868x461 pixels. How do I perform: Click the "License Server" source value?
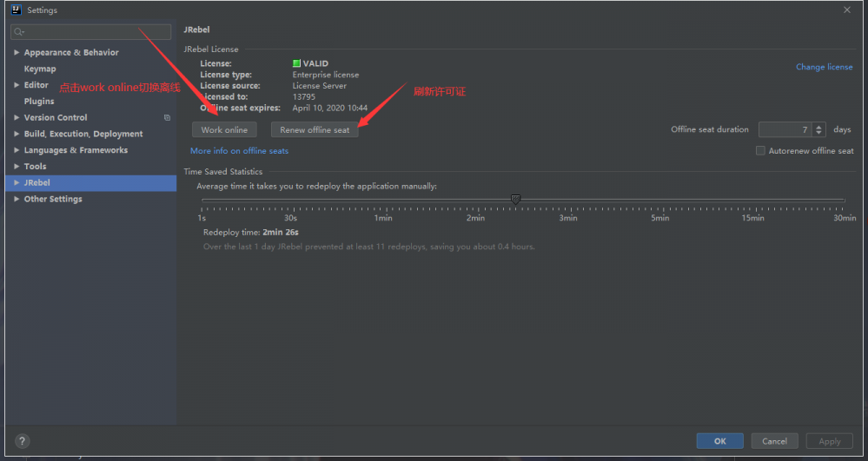point(320,86)
